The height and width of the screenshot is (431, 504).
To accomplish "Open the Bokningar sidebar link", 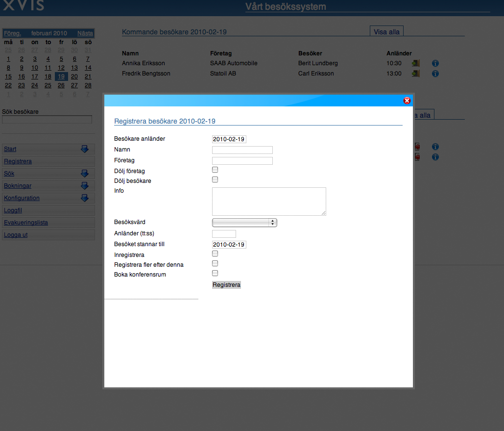I will 18,186.
